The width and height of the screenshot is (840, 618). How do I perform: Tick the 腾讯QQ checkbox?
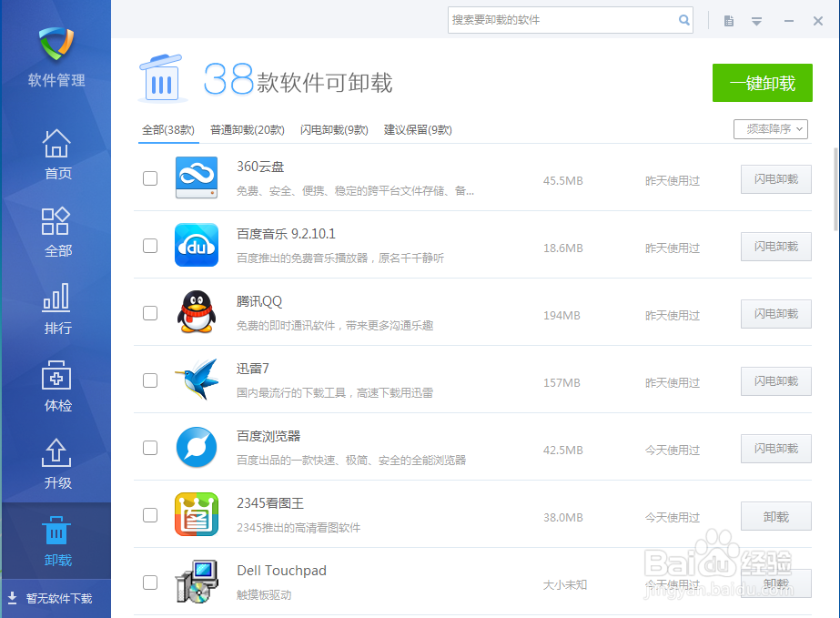pos(150,313)
